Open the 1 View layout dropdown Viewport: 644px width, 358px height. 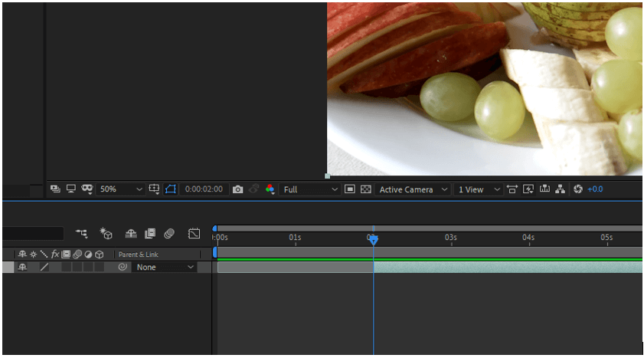pos(479,189)
